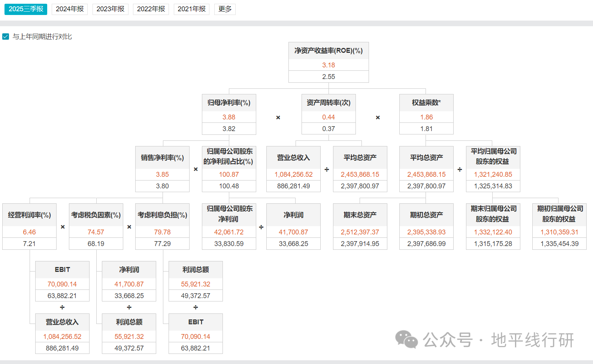Select the 2021年报 tab

click(191, 9)
